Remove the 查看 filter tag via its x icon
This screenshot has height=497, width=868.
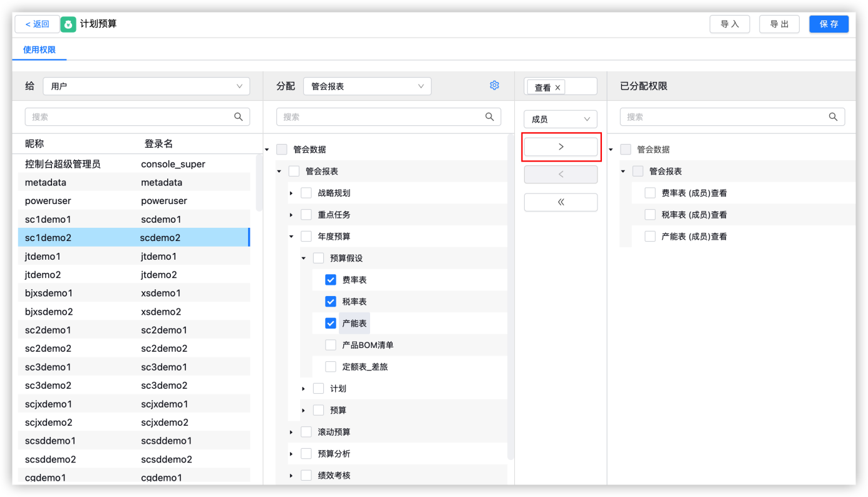557,87
